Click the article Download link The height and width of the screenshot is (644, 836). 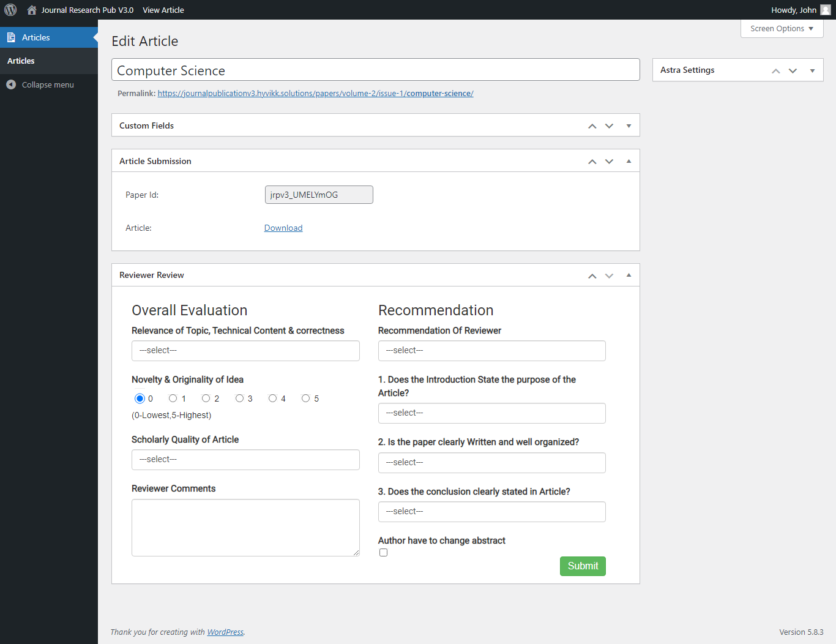pos(283,228)
